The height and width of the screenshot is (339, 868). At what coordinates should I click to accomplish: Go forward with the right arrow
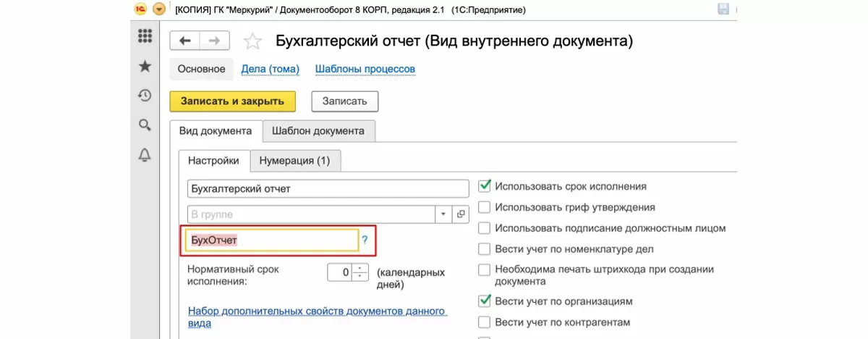(x=214, y=41)
